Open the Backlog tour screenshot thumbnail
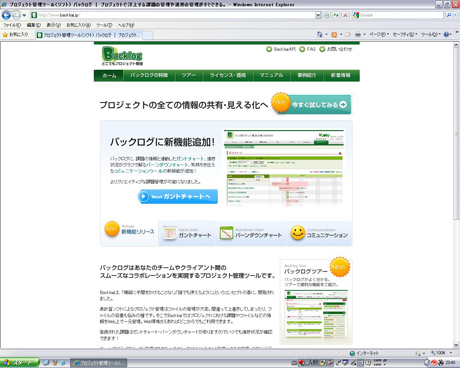The image size is (460, 368). tap(316, 314)
